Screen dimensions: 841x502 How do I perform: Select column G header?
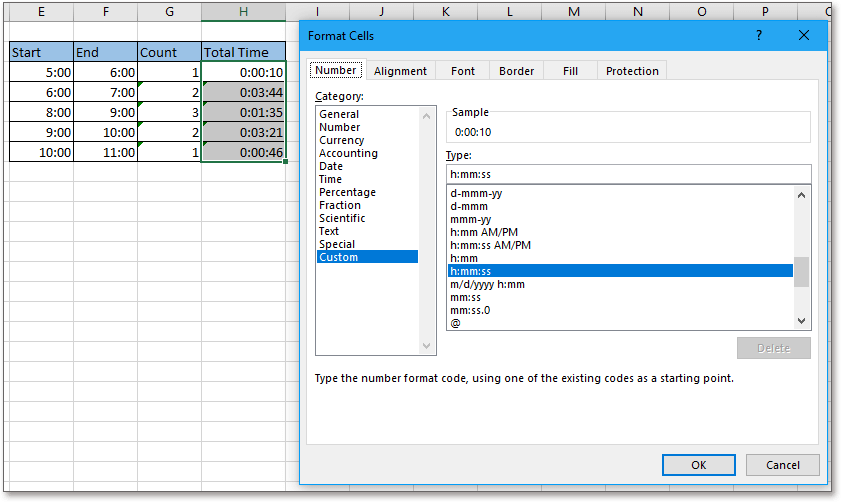pos(169,11)
